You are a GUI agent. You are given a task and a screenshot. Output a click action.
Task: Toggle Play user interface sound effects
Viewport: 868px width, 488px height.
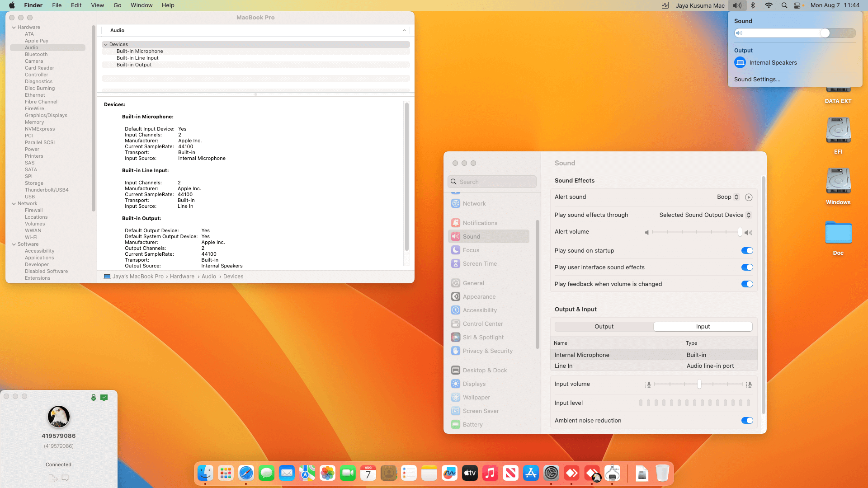(747, 267)
